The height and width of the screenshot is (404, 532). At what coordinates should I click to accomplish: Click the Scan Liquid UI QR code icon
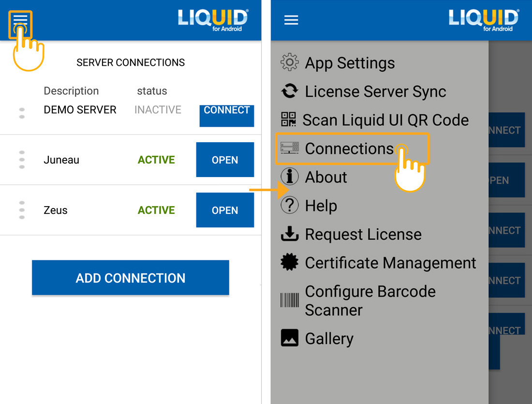pos(289,120)
